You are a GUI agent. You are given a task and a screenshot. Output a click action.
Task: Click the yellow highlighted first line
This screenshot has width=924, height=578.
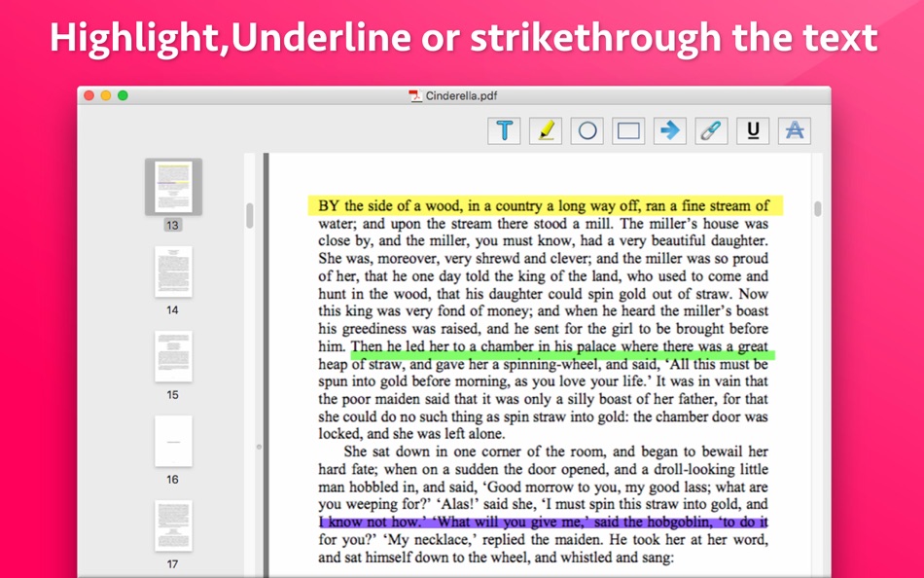click(x=545, y=206)
